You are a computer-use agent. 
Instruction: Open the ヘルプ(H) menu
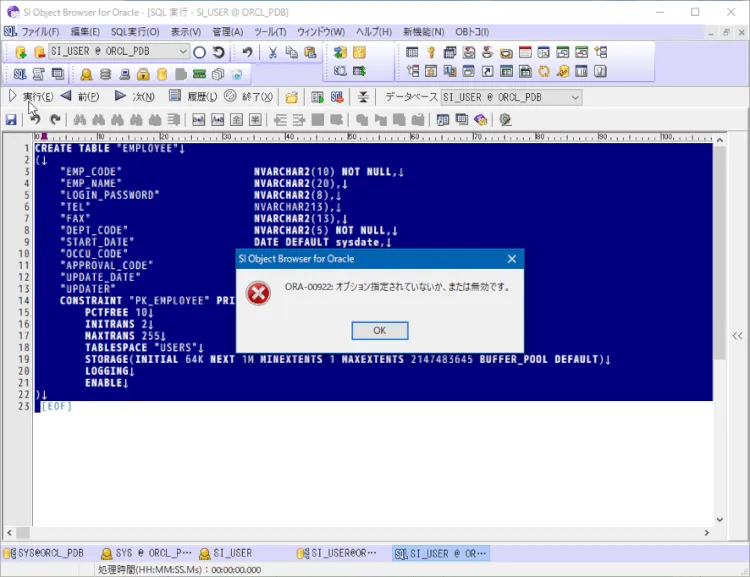coord(374,32)
